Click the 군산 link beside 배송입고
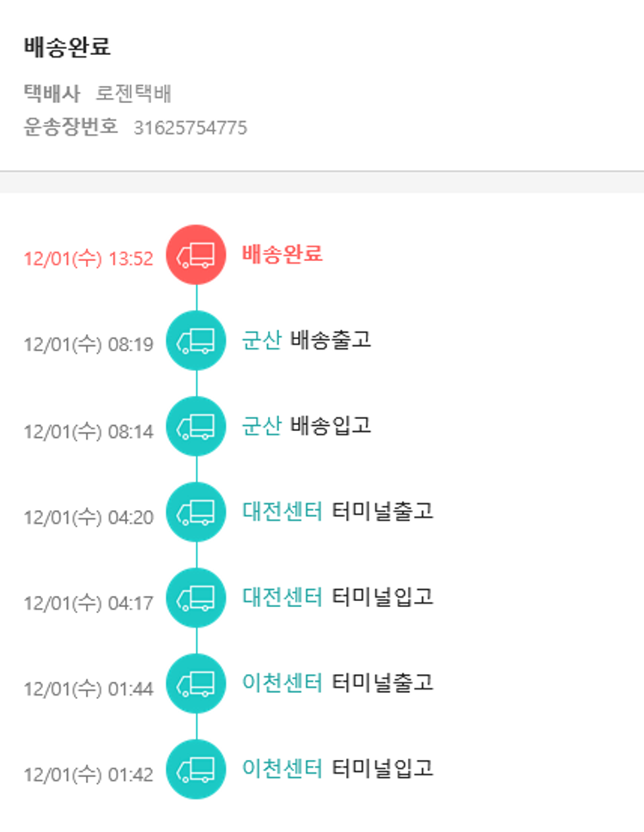 (262, 426)
